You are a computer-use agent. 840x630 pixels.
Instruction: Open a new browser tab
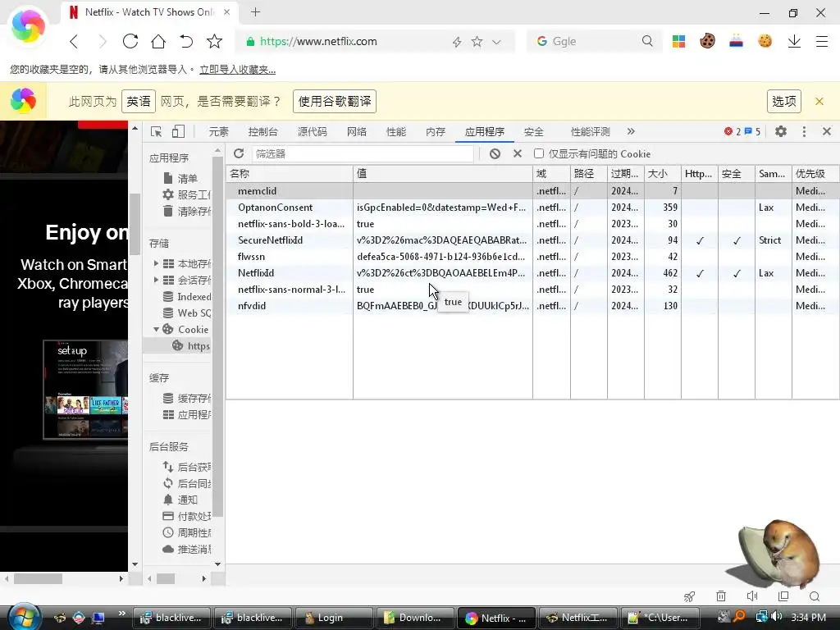[x=256, y=11]
